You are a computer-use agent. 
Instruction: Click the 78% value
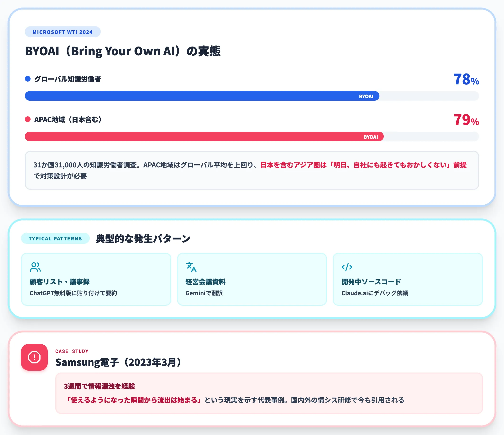pyautogui.click(x=466, y=79)
